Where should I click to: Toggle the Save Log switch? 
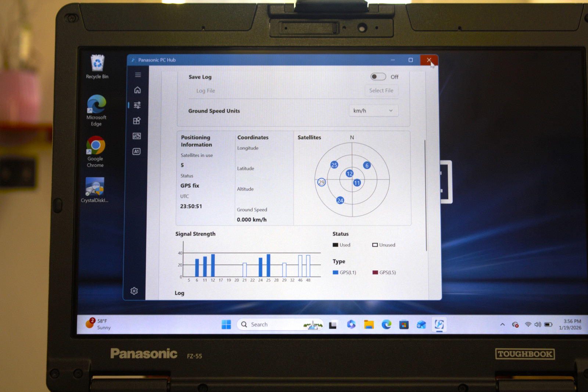378,76
